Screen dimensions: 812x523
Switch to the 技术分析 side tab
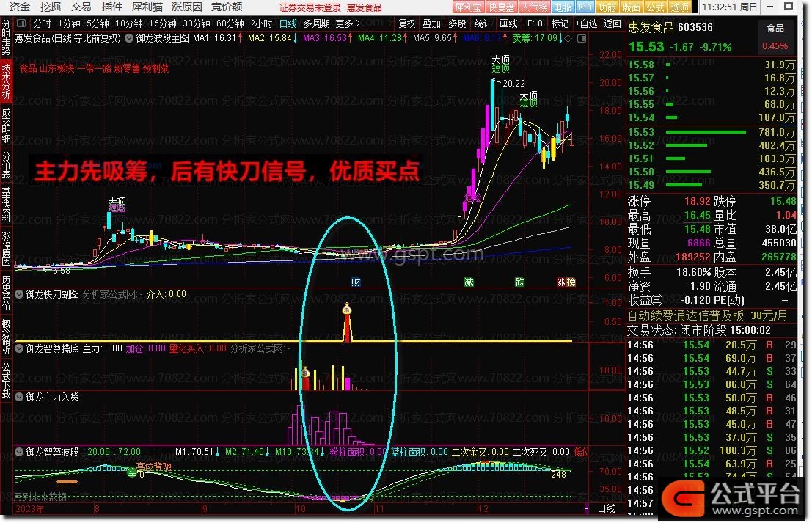point(6,81)
